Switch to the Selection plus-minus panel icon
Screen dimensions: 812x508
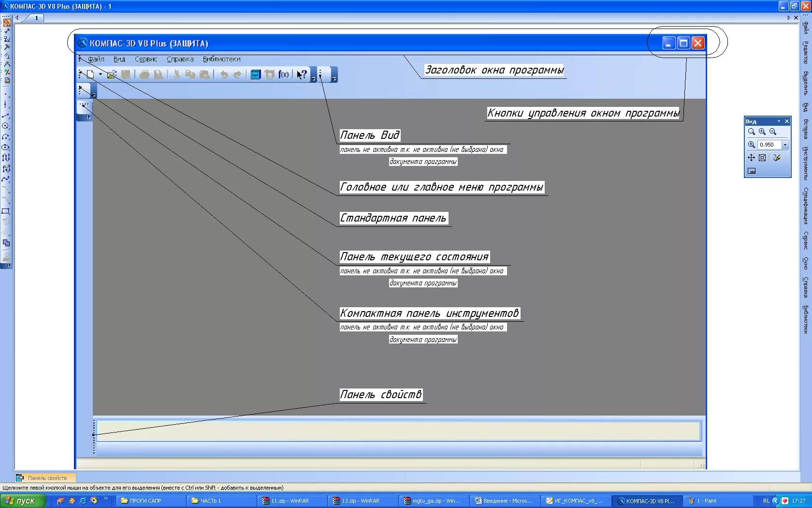pyautogui.click(x=6, y=72)
